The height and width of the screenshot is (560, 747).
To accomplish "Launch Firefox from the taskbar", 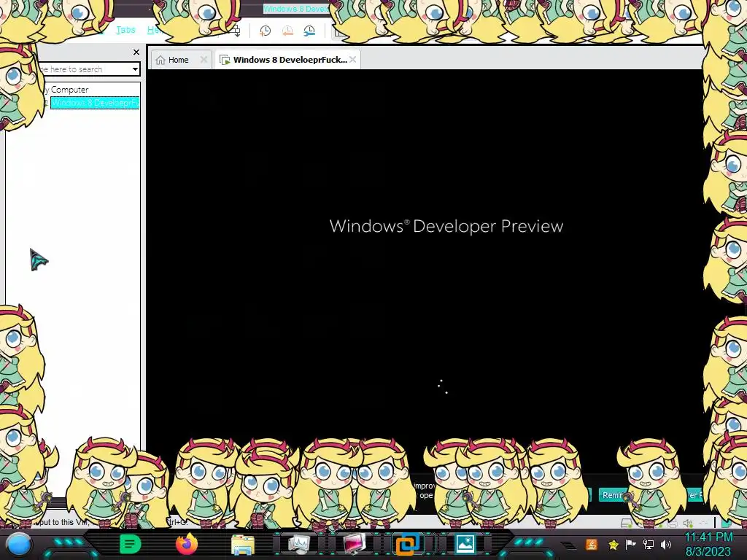I will pos(187,544).
